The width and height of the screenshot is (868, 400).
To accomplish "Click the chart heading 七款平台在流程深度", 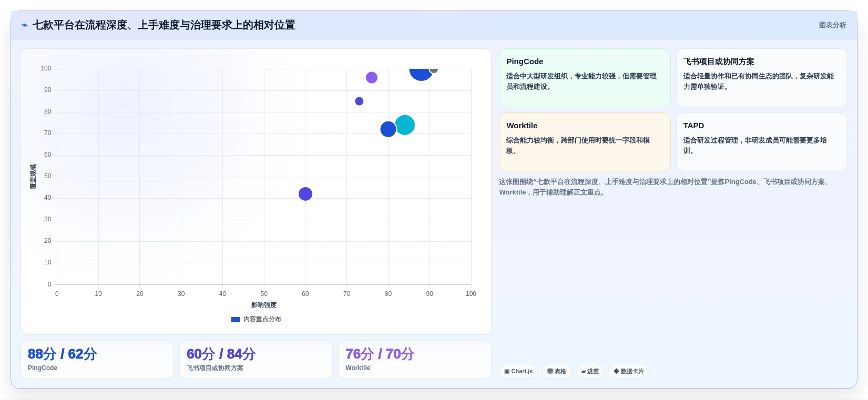I will pyautogui.click(x=164, y=25).
